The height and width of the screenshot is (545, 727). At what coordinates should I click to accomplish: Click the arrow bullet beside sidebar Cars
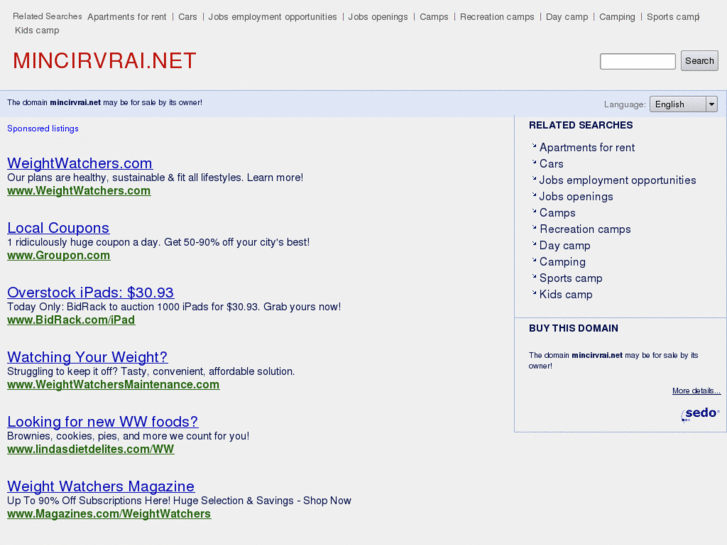[x=534, y=162]
